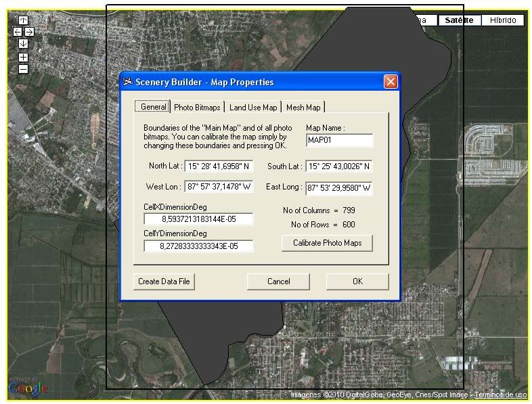The image size is (532, 404).
Task: Switch to Satélite map view
Action: [x=458, y=20]
